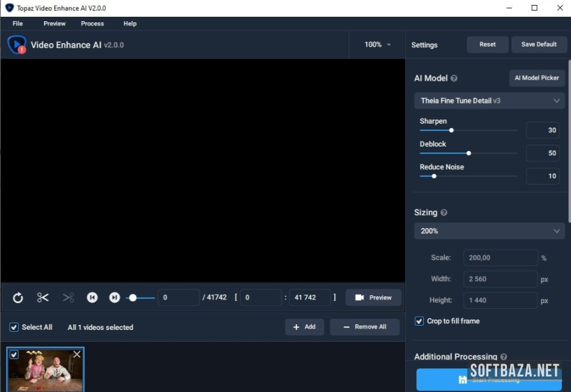Jump to the previous frame
The image size is (571, 392).
point(92,298)
